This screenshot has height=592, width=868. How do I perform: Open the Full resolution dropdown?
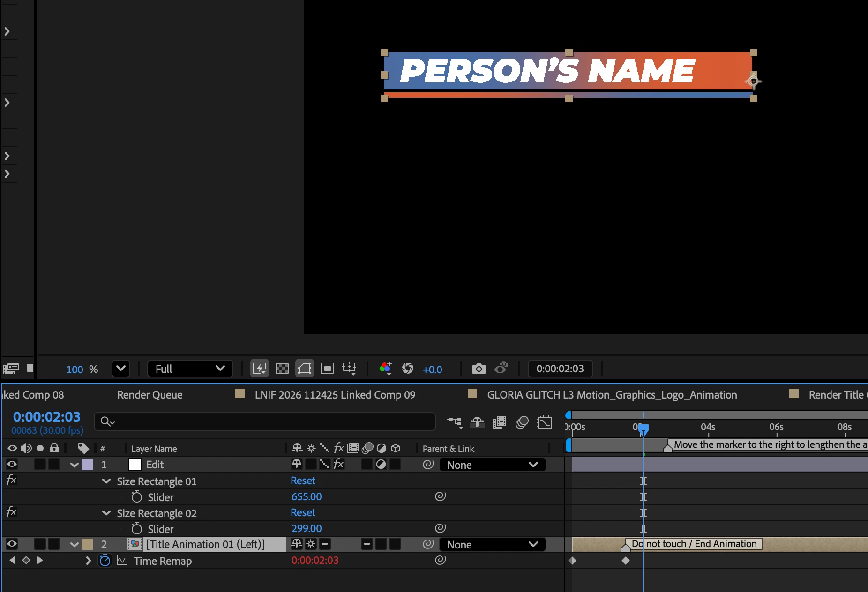(x=190, y=369)
